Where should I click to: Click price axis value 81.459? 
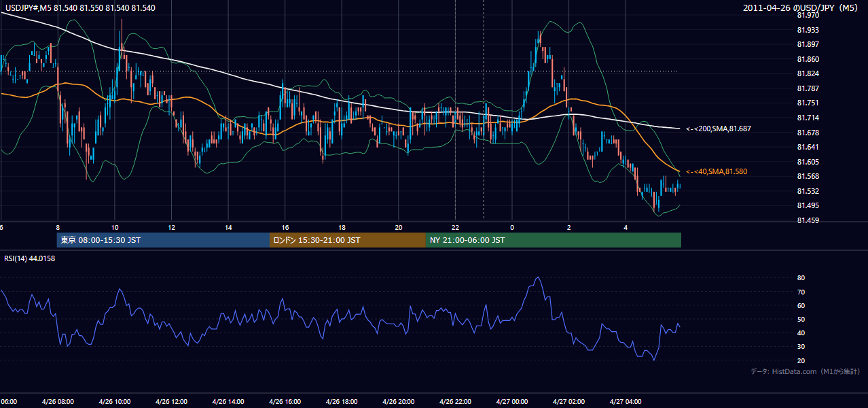tap(808, 220)
